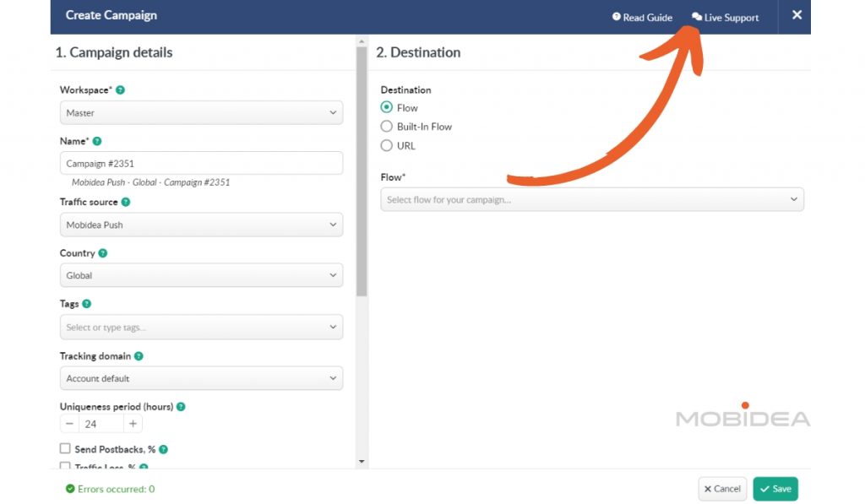Open Live Support chat
Screen dimensions: 865x504
tap(726, 18)
